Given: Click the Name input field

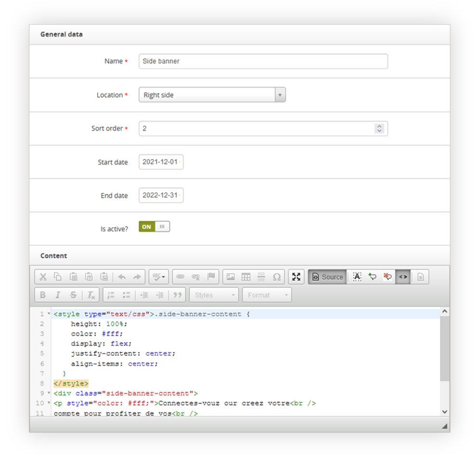Looking at the screenshot, I should [263, 61].
